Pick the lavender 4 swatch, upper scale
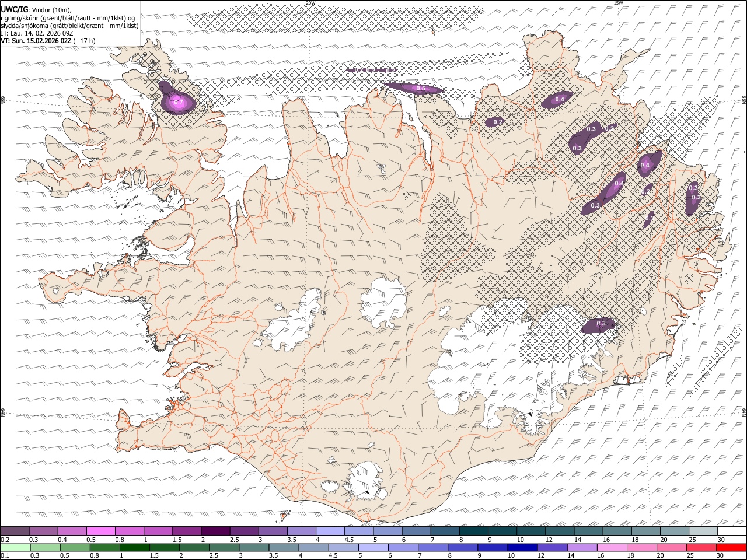 [x=330, y=531]
